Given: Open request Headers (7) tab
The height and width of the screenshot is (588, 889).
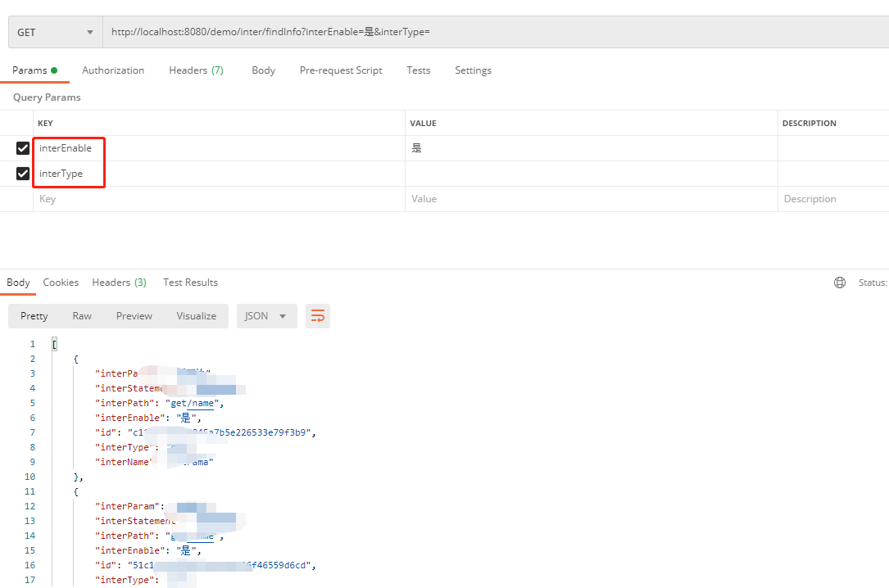Looking at the screenshot, I should 196,70.
